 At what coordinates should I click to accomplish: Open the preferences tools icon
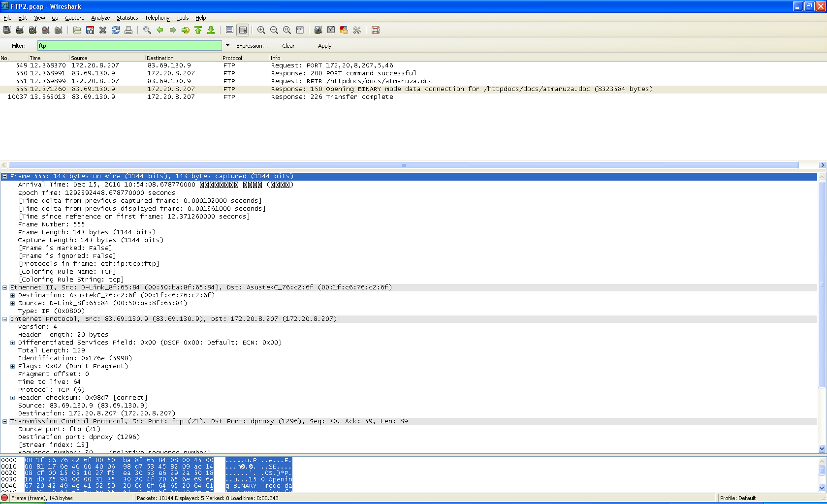tap(356, 30)
